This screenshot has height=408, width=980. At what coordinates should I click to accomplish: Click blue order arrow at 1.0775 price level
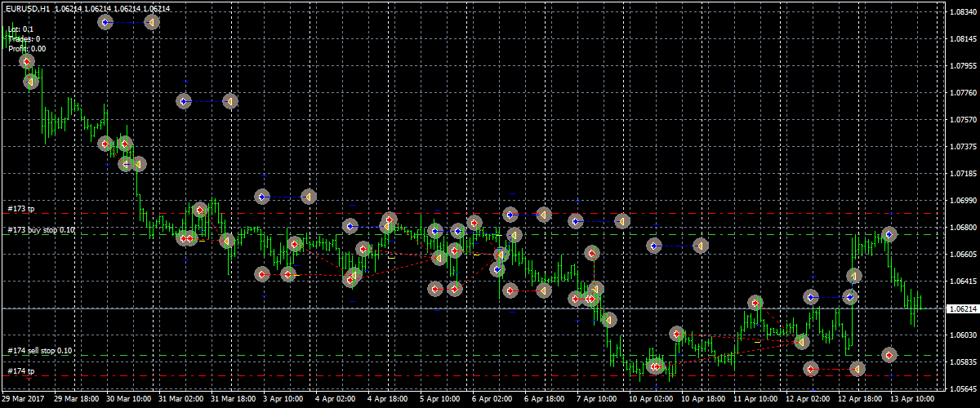pos(185,101)
